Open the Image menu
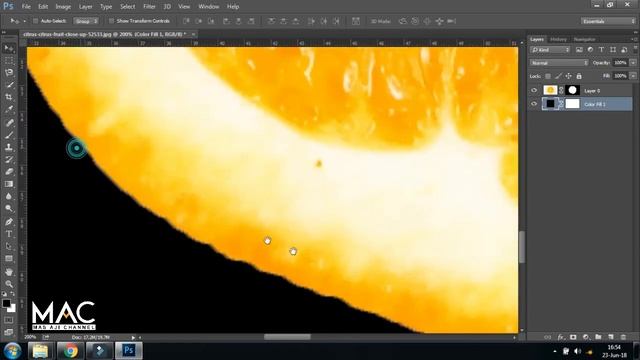 tap(63, 7)
